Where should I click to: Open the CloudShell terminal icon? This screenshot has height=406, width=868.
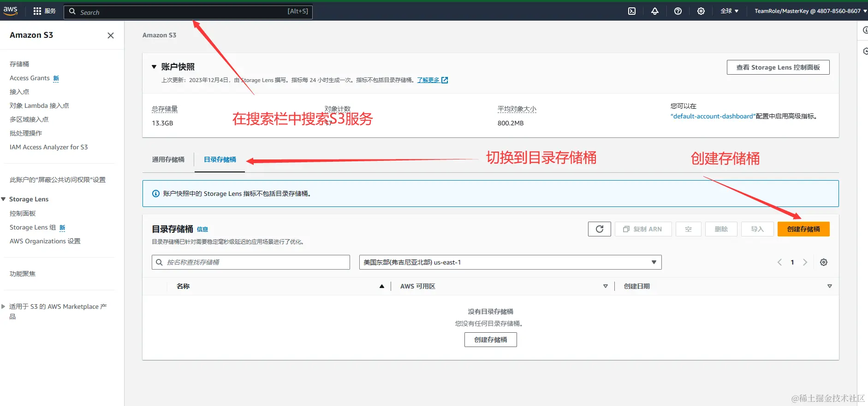632,11
